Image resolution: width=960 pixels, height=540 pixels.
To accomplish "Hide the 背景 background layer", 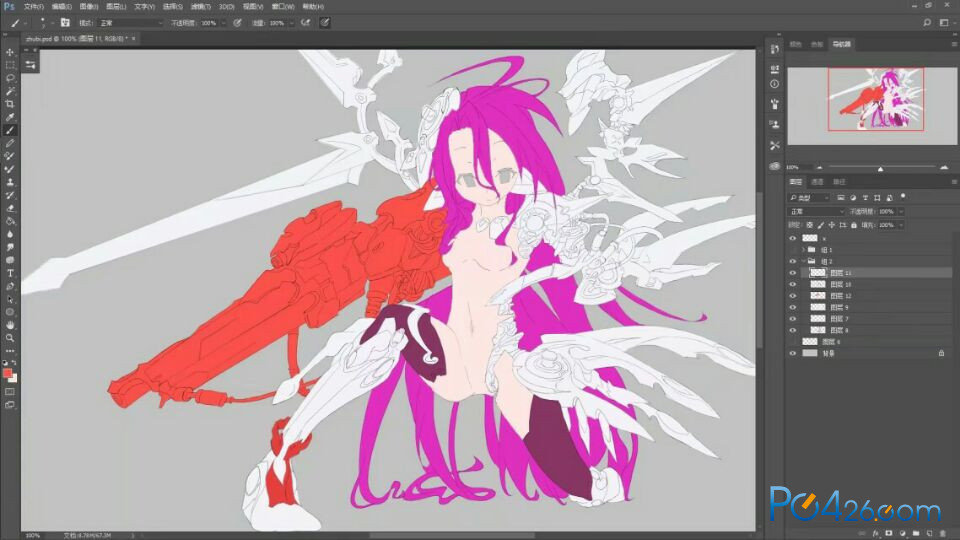I will coord(793,353).
